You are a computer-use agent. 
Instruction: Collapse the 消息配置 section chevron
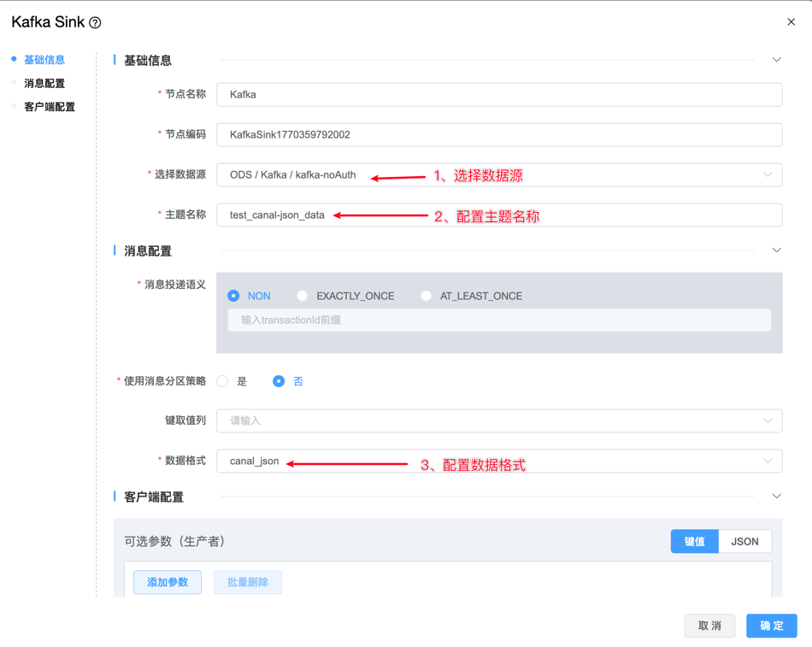point(776,250)
